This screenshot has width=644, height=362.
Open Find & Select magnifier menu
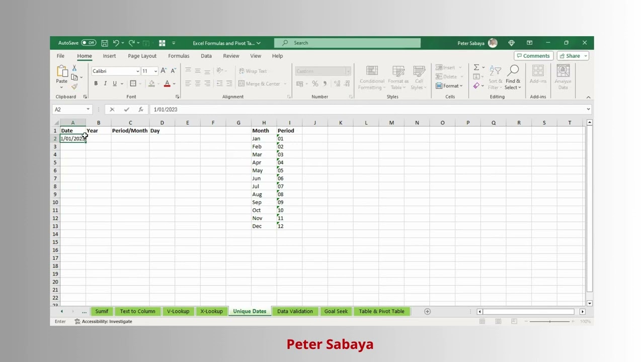(x=513, y=77)
